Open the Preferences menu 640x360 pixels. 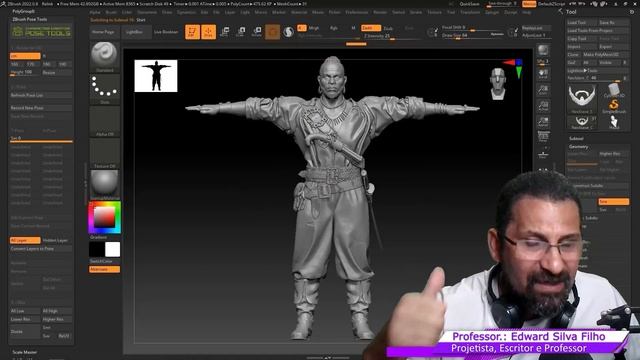[356, 12]
